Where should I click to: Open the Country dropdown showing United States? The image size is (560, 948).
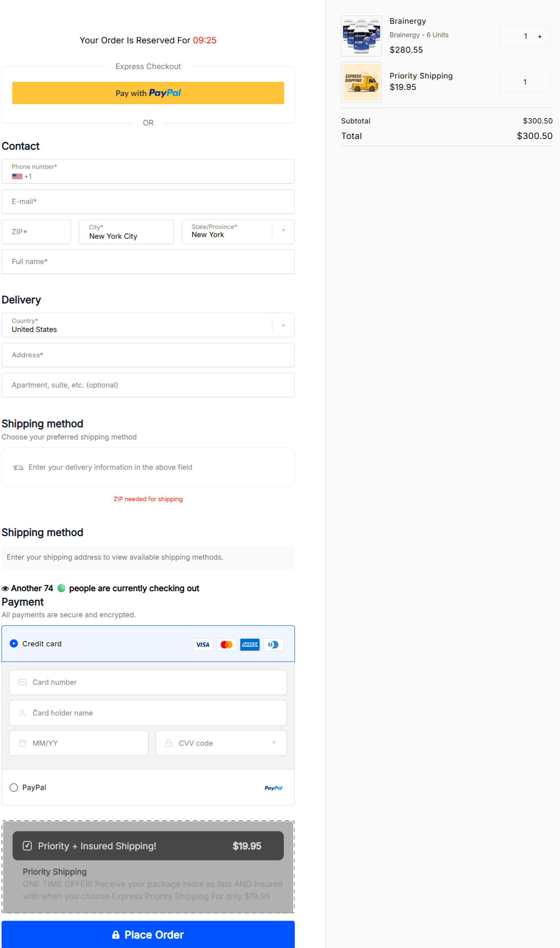[148, 325]
